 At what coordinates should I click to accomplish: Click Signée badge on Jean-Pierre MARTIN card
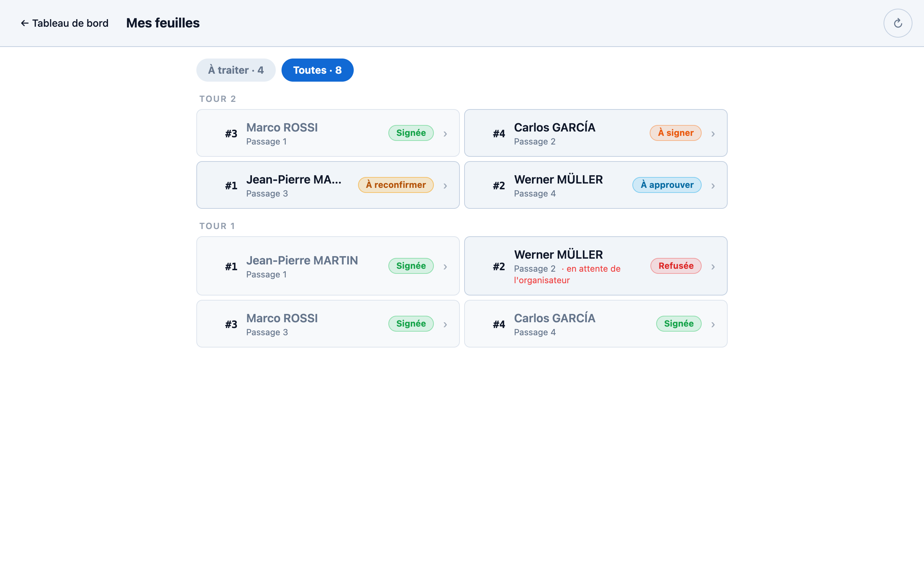pyautogui.click(x=411, y=266)
